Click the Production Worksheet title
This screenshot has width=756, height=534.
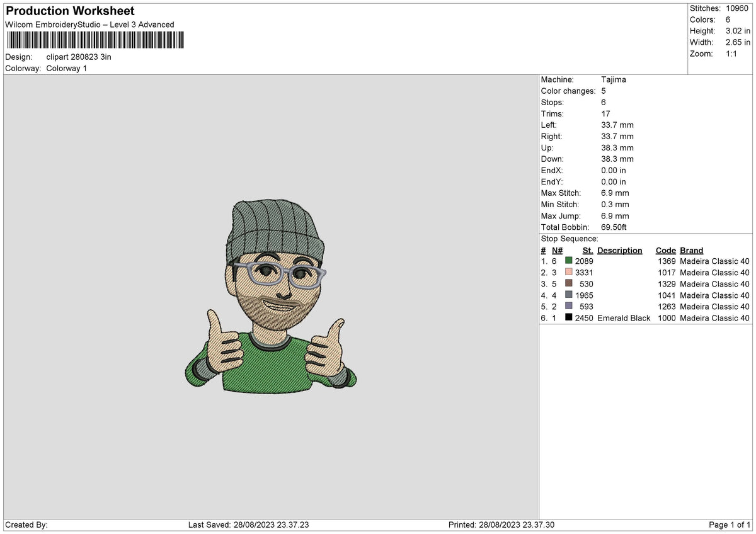tap(70, 11)
